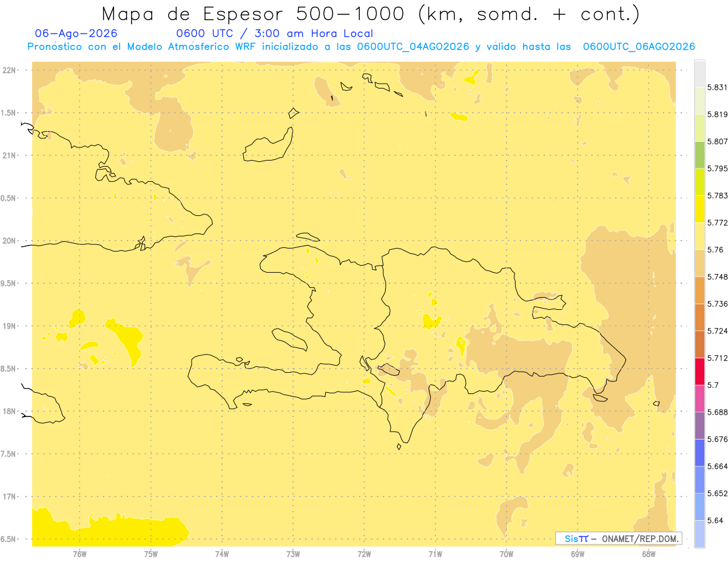
Task: Click longitude label '69W'
Action: (x=578, y=554)
